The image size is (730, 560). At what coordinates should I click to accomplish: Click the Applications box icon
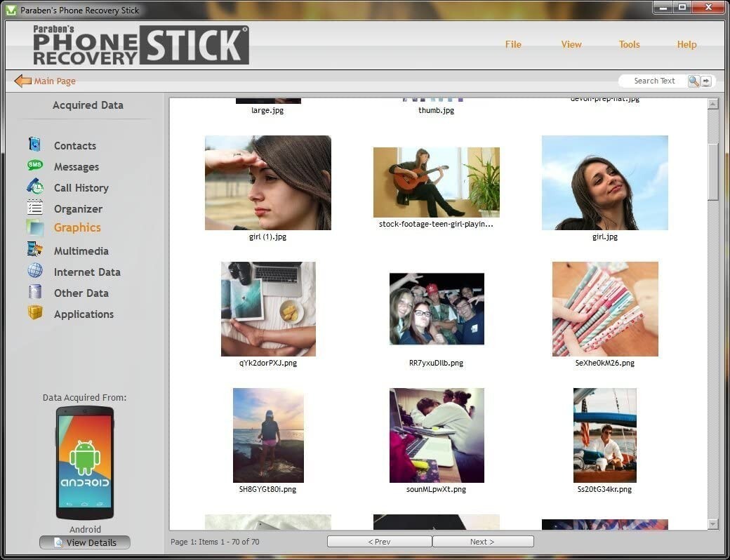(x=34, y=313)
